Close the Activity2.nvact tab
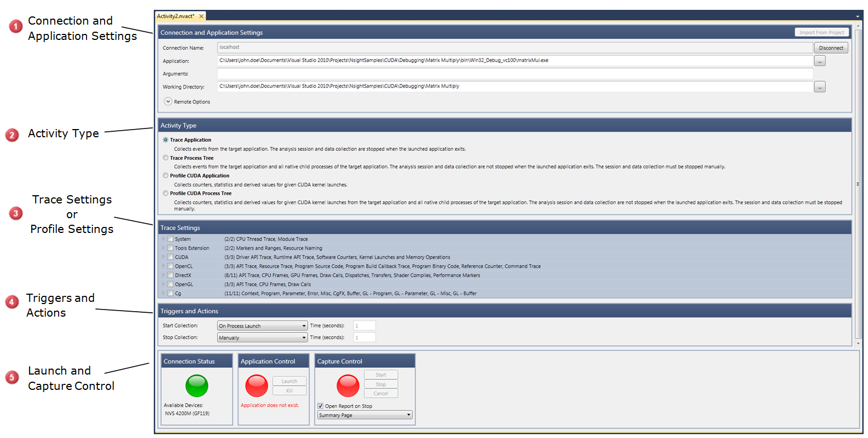Viewport: 868px width, 438px height. (x=201, y=16)
